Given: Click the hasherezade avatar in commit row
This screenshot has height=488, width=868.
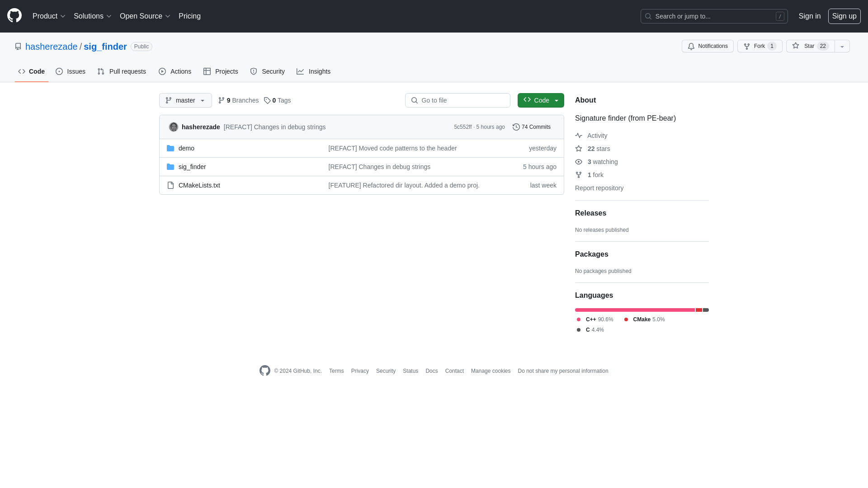Looking at the screenshot, I should (x=174, y=127).
